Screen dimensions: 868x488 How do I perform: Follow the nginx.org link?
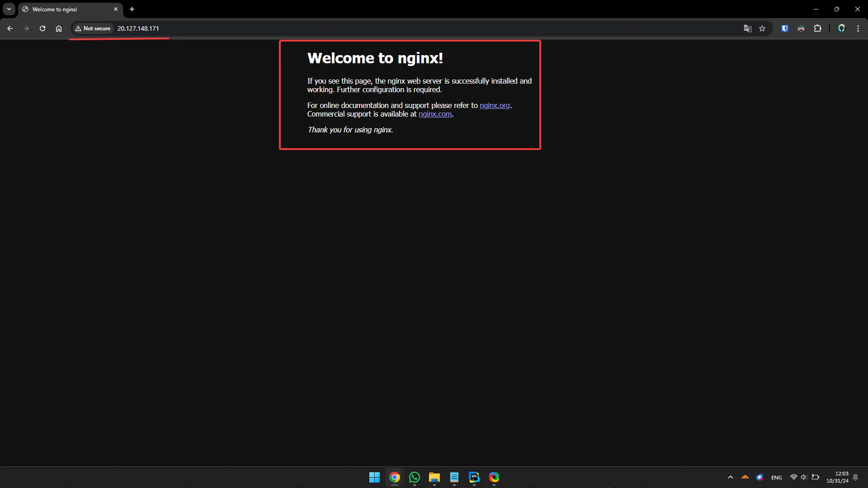495,105
